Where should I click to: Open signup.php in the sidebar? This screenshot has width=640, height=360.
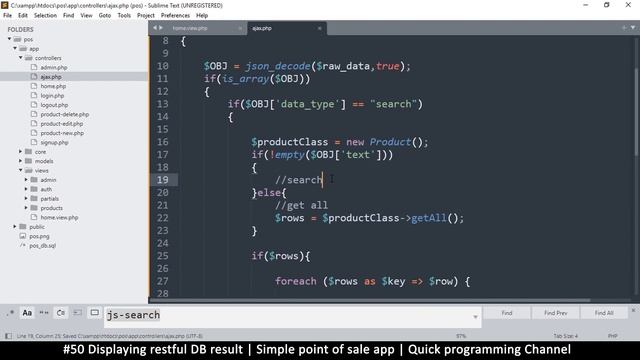click(54, 142)
